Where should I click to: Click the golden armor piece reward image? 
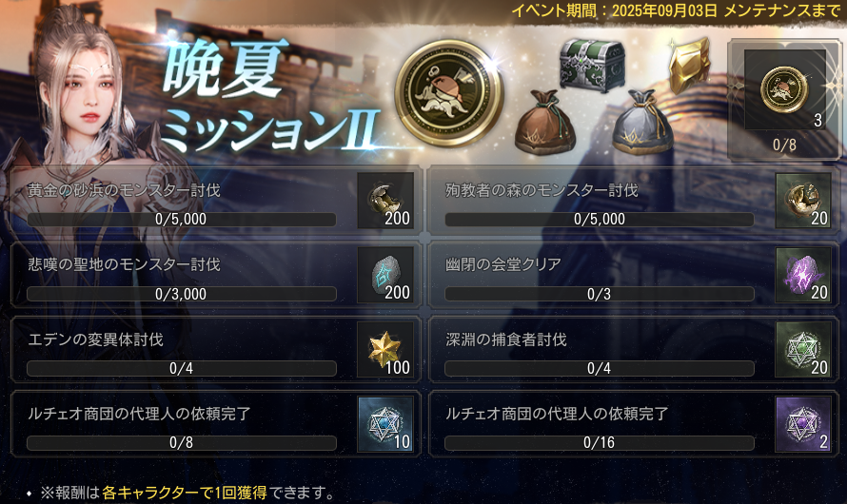tap(689, 65)
